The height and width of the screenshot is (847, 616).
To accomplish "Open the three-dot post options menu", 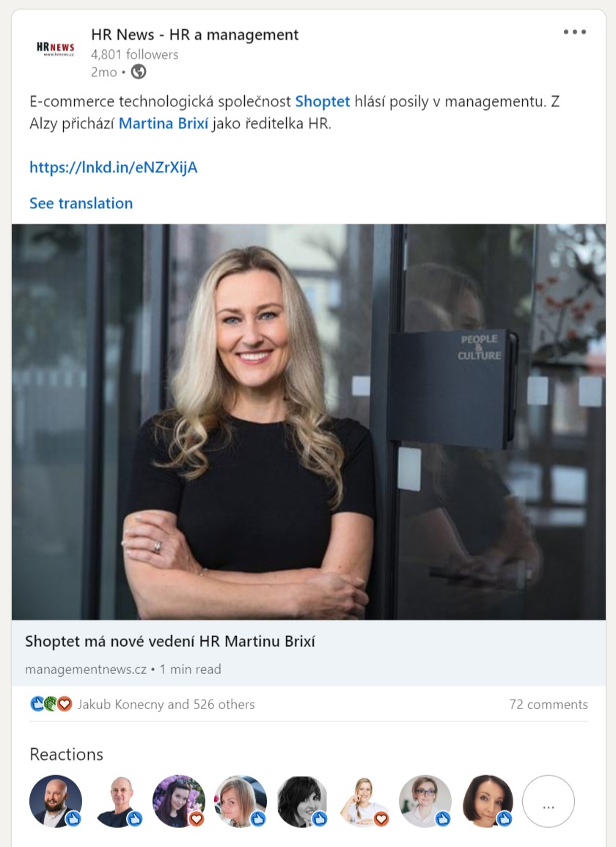I will pos(574,32).
